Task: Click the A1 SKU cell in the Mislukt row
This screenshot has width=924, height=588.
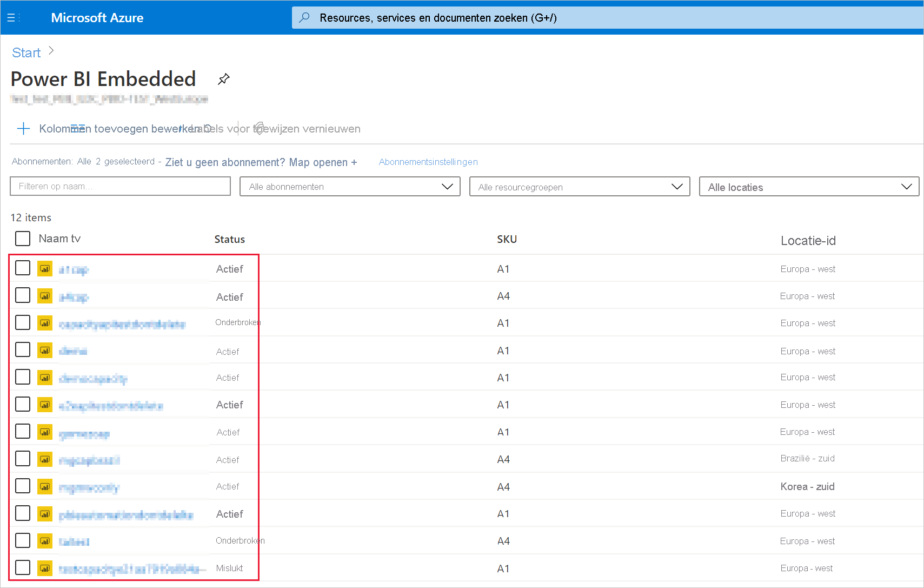Action: click(x=503, y=569)
